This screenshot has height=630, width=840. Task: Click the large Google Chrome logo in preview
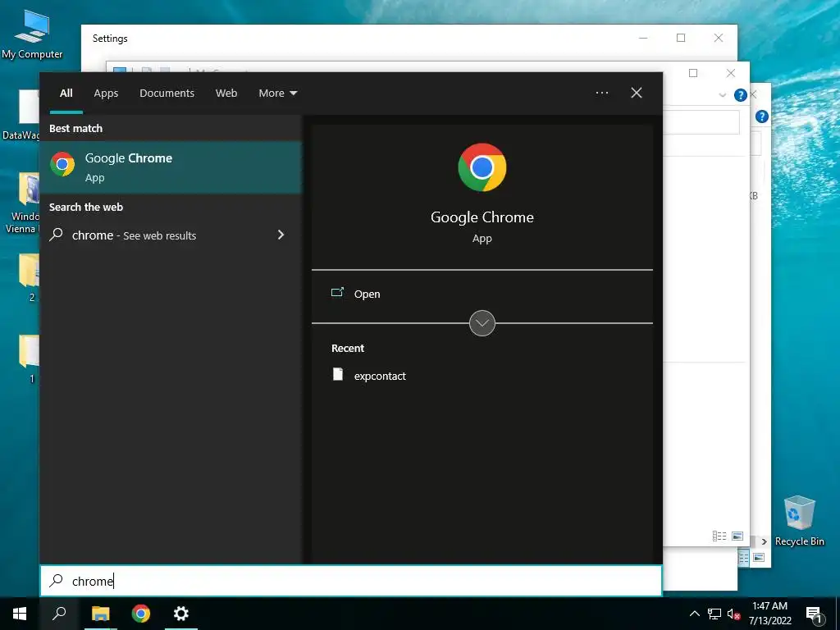(482, 167)
